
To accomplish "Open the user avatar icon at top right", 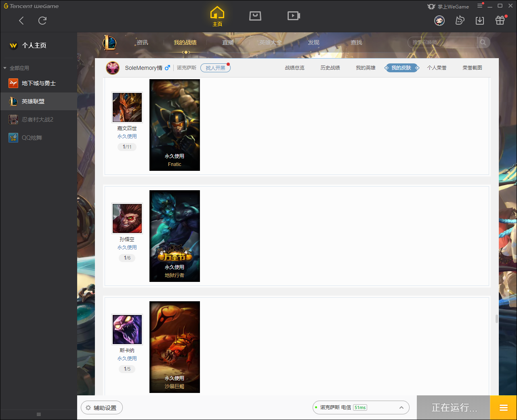I will tap(439, 21).
